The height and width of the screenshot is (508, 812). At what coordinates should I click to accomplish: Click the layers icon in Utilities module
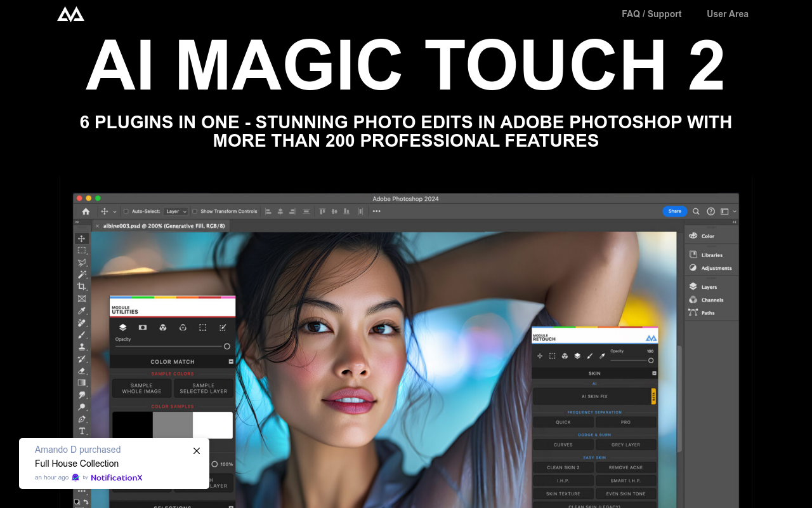[122, 328]
